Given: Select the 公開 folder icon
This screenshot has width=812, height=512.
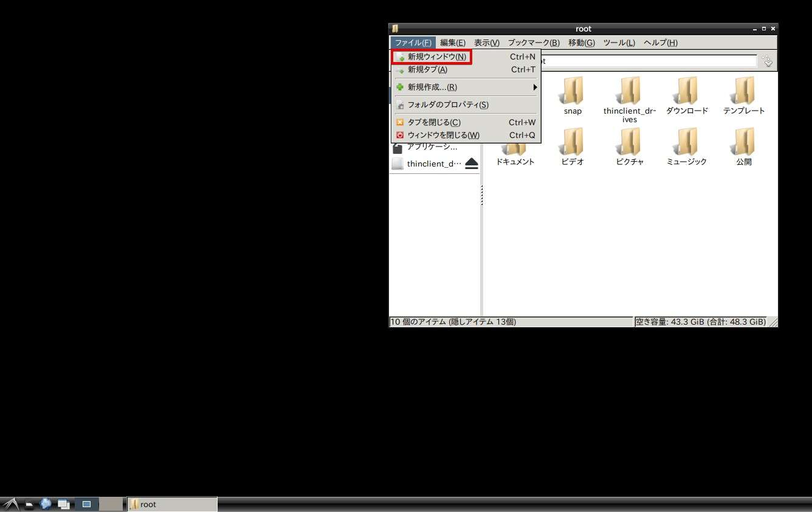Looking at the screenshot, I should pyautogui.click(x=744, y=142).
